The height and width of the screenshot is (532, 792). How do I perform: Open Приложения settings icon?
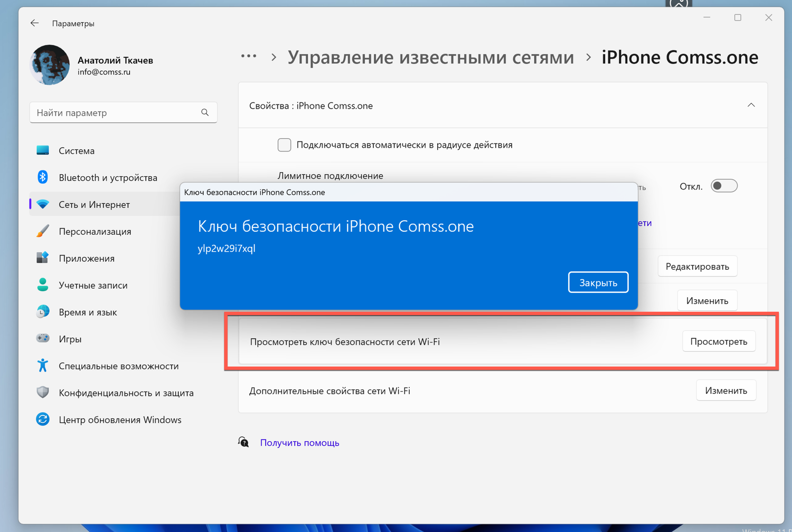[x=43, y=258]
